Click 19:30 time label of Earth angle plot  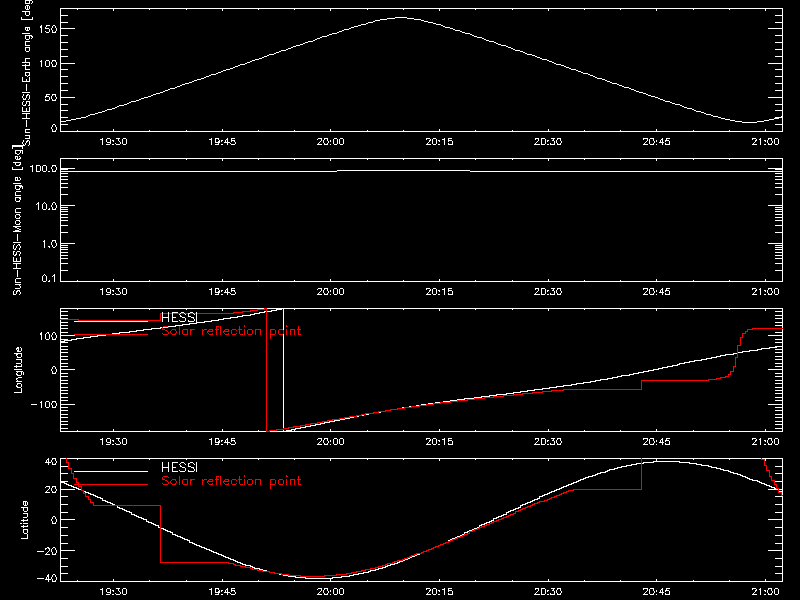pos(113,141)
